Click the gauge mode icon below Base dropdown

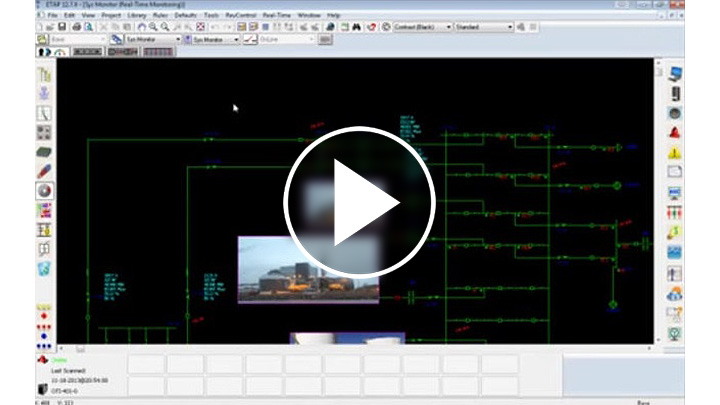pos(61,52)
